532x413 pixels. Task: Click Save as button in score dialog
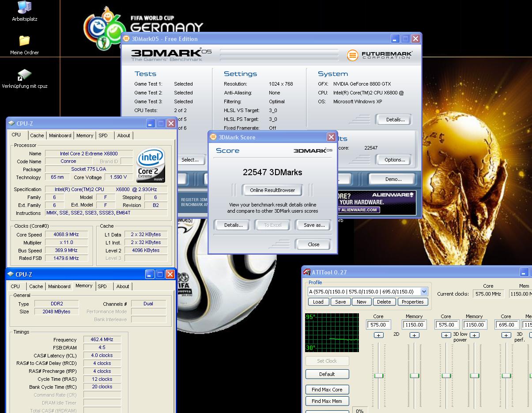point(314,225)
